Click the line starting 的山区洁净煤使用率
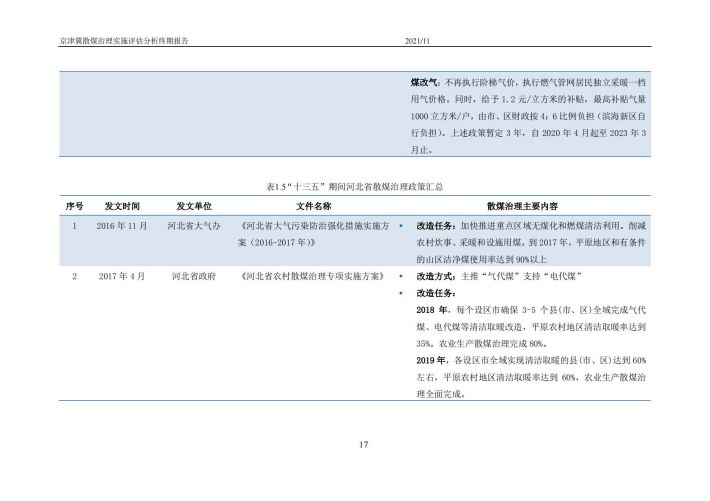The image size is (710, 501). coord(481,260)
